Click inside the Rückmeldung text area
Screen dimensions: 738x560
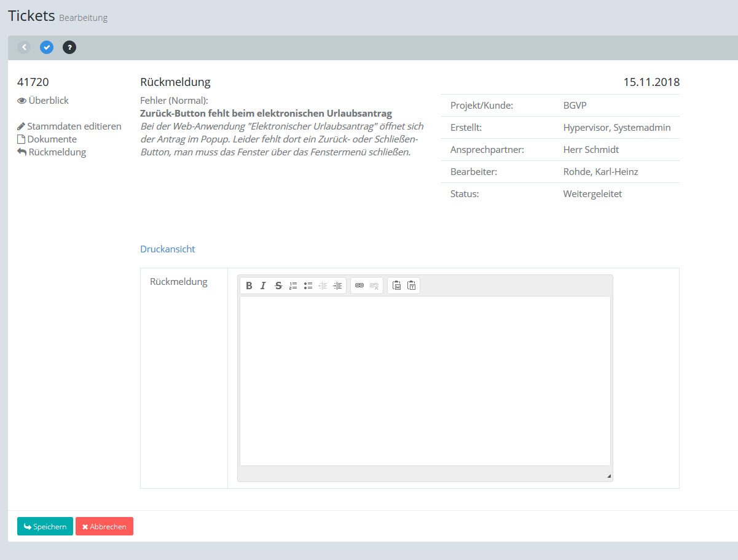click(x=425, y=381)
